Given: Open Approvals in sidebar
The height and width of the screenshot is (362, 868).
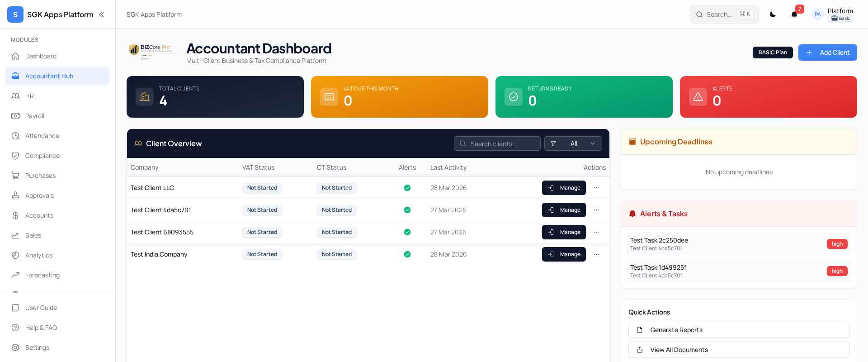Looking at the screenshot, I should [57, 195].
